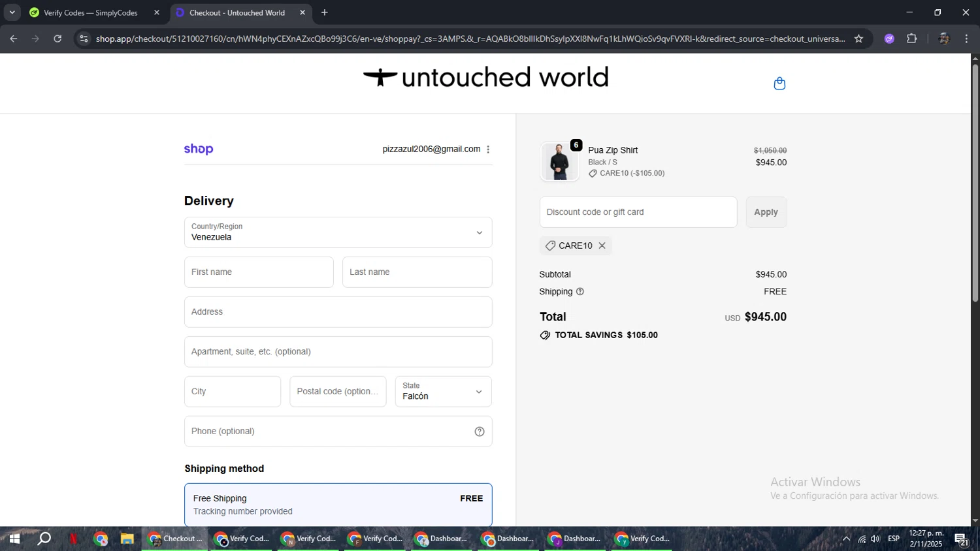Go back to the previous page
Screen dimensions: 980x551
tap(13, 39)
